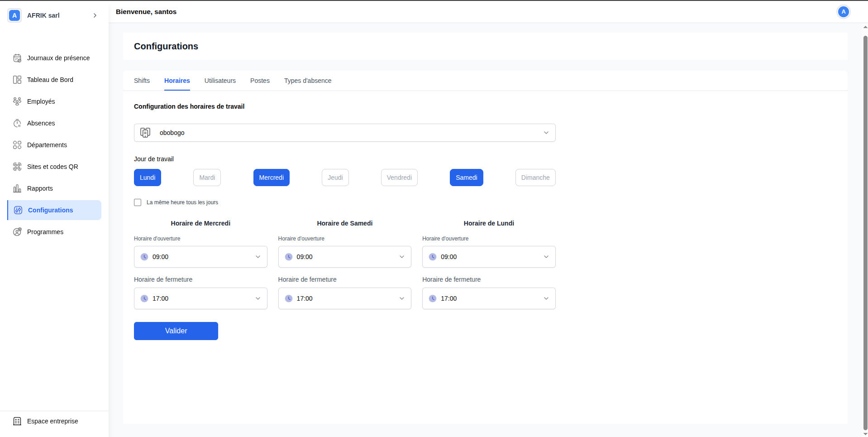Click the Tableau de Bord icon
Image resolution: width=868 pixels, height=437 pixels.
point(17,80)
